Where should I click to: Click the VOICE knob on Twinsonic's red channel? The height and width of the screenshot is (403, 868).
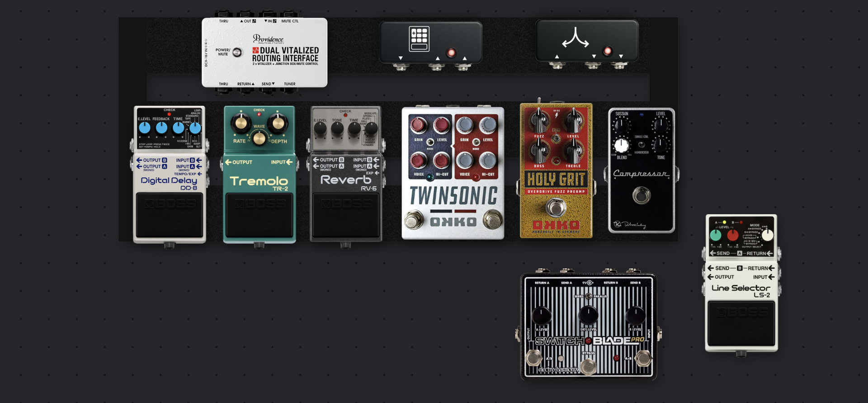(x=464, y=160)
